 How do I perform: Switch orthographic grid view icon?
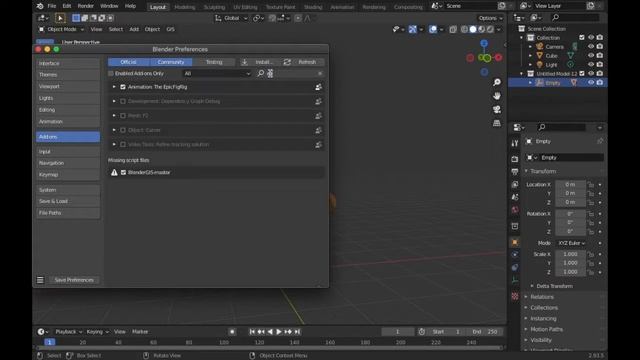(497, 123)
